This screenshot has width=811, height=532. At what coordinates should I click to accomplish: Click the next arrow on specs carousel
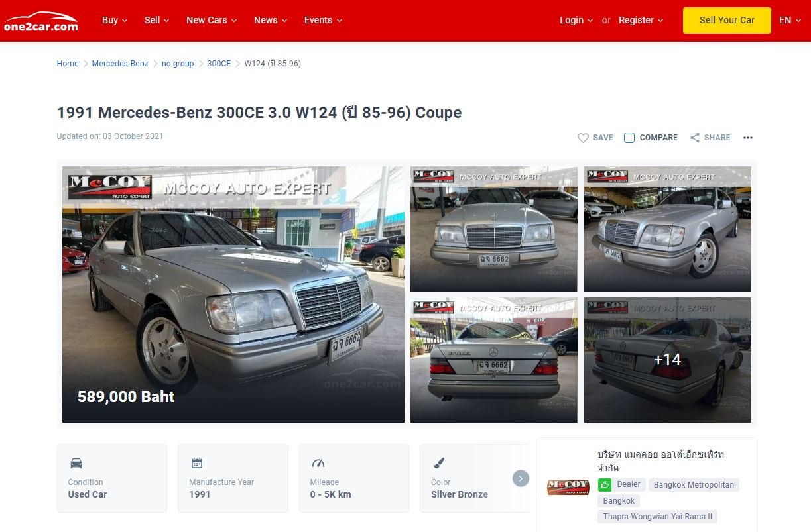coord(521,478)
